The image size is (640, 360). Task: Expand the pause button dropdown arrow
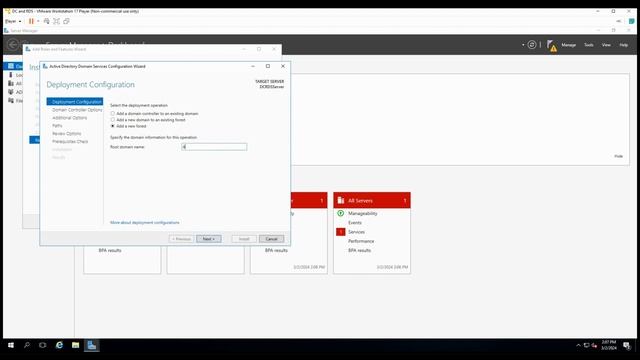[x=38, y=21]
